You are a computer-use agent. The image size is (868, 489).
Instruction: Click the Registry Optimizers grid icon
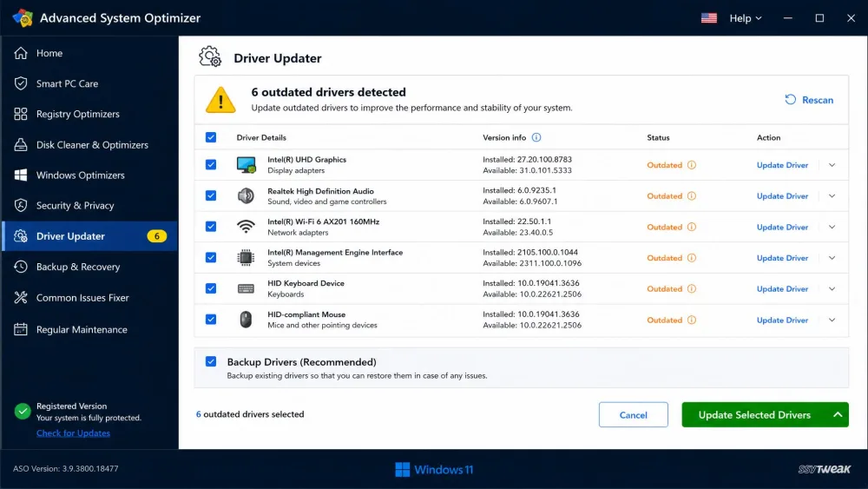coord(21,114)
